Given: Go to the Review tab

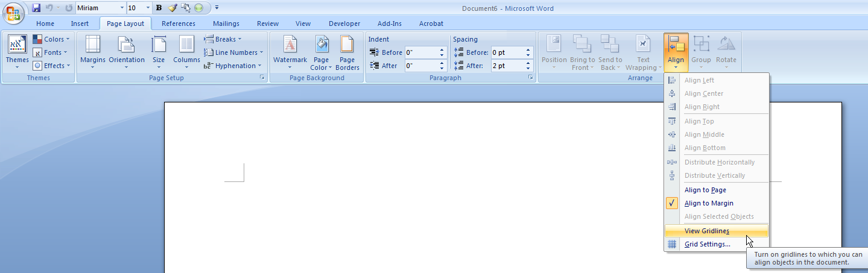Looking at the screenshot, I should (x=268, y=24).
